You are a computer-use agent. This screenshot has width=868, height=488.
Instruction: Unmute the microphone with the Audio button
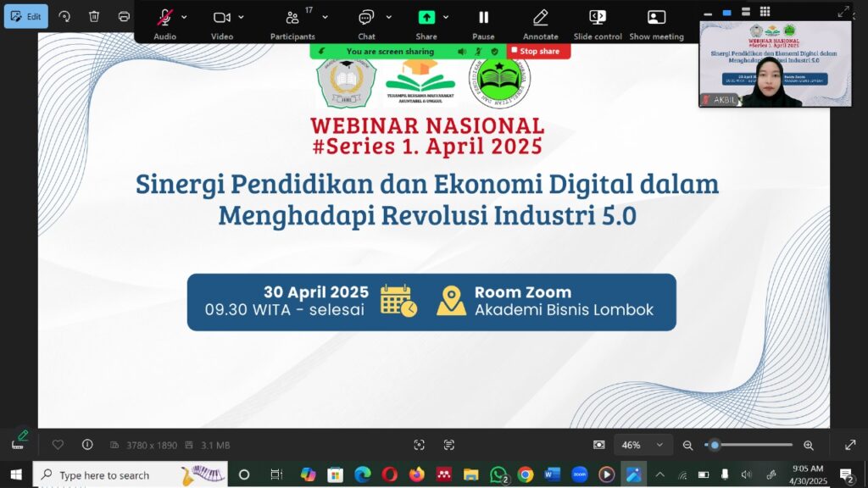coord(164,24)
